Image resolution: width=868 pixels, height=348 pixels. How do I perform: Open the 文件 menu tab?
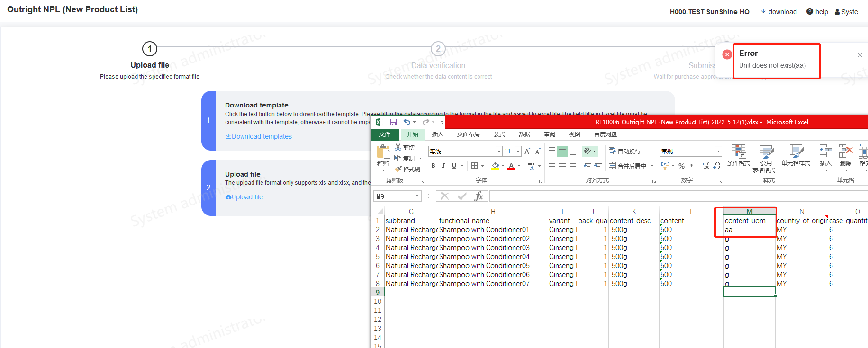tap(384, 134)
